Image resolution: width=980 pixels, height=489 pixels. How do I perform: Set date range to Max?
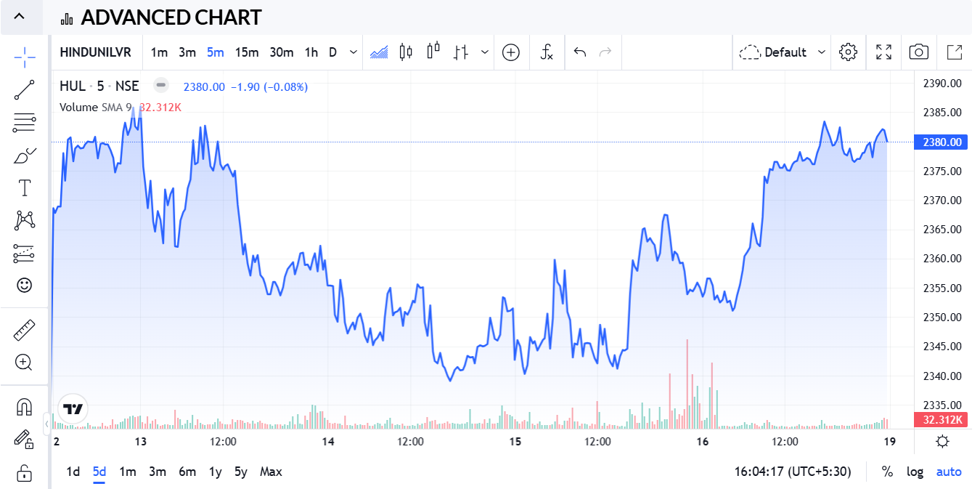point(271,472)
